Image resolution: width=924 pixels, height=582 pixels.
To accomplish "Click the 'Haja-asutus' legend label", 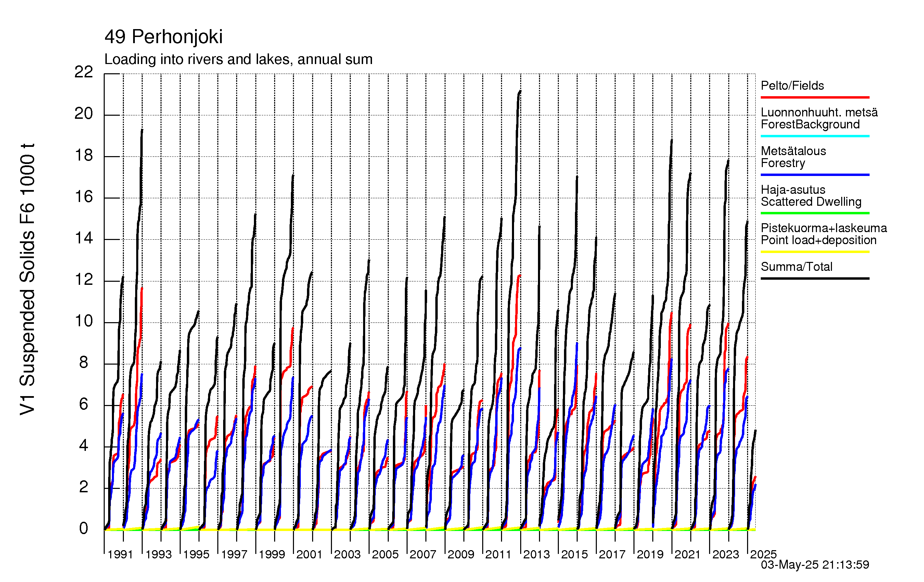I will [793, 190].
